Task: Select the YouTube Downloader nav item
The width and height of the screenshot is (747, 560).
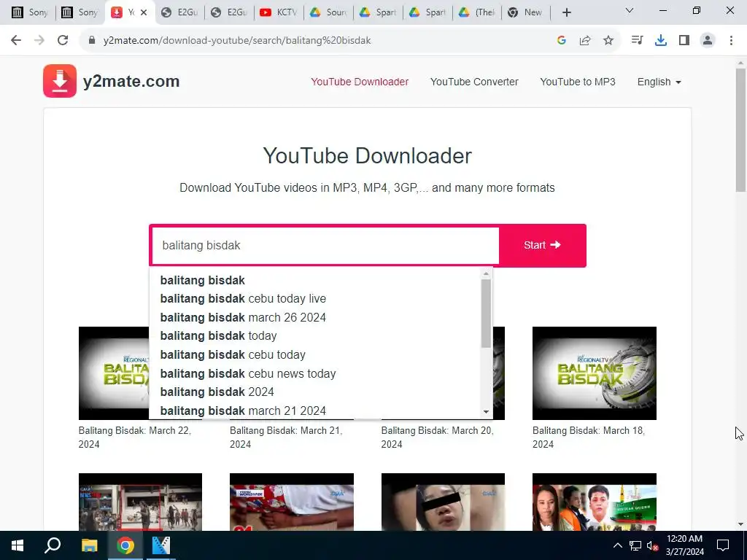Action: click(360, 82)
